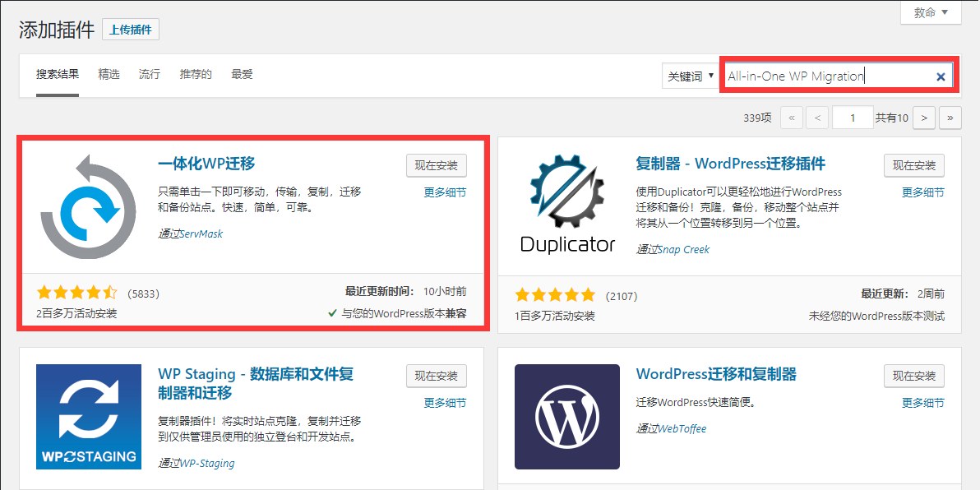
Task: Switch to the 推荐的 recommended tab
Action: 196,74
